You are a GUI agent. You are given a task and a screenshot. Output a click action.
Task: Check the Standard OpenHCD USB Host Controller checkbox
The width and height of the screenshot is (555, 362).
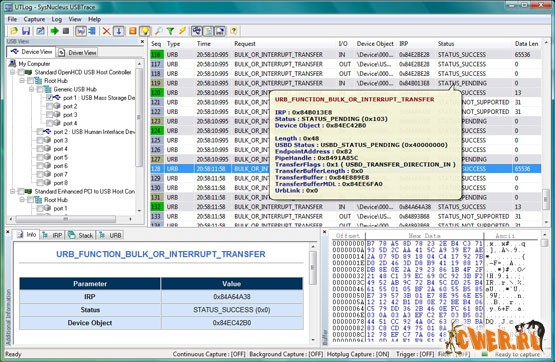pyautogui.click(x=21, y=72)
